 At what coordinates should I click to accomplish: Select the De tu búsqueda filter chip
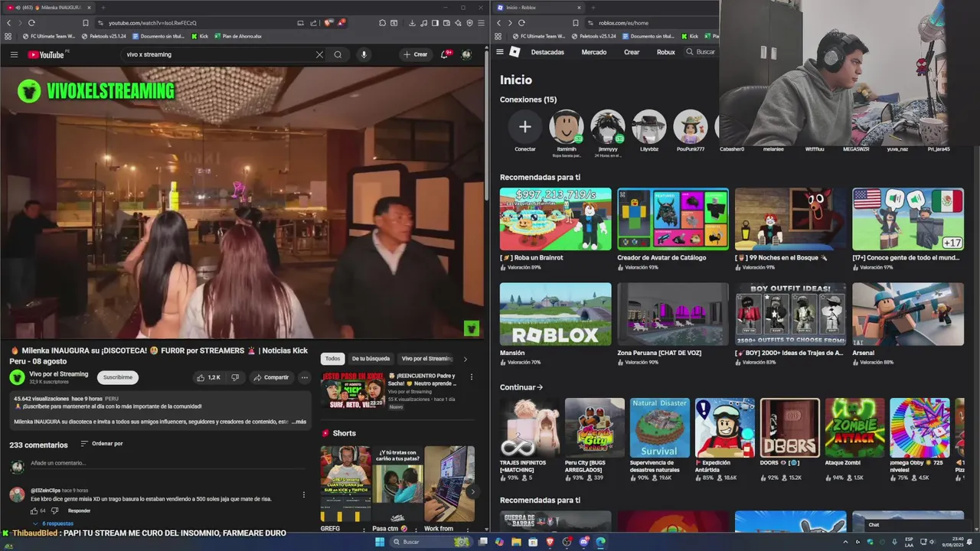371,358
